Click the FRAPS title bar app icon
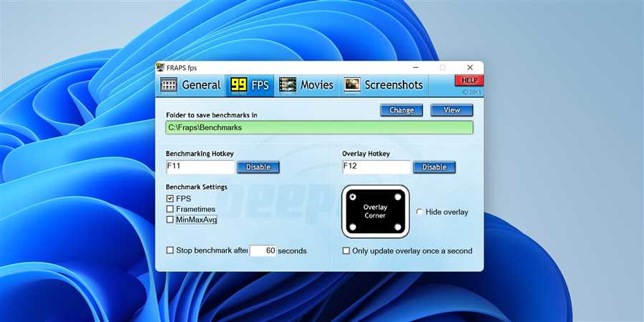This screenshot has width=644, height=322. (160, 67)
